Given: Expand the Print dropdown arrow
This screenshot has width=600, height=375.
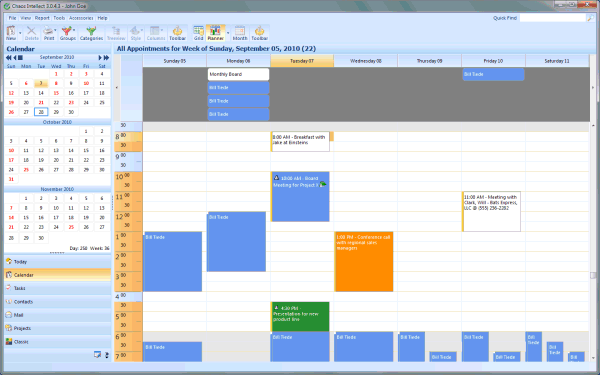Looking at the screenshot, I should tap(56, 30).
